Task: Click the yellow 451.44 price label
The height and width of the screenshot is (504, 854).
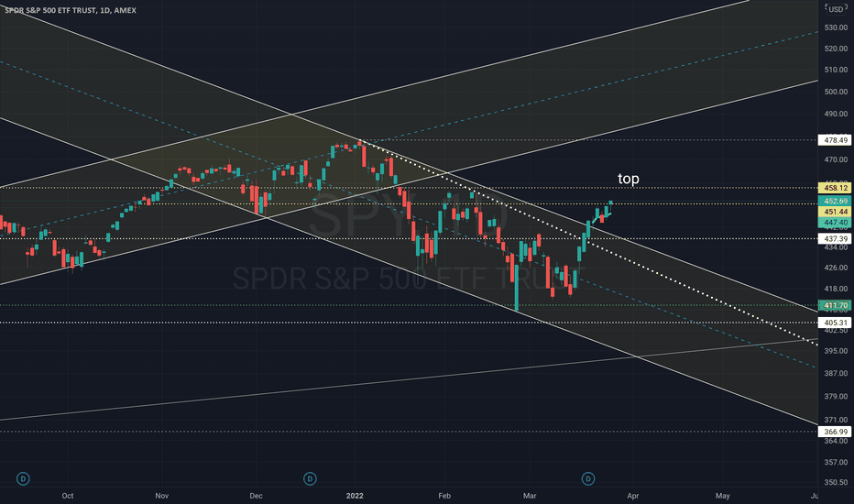Action: pyautogui.click(x=836, y=212)
